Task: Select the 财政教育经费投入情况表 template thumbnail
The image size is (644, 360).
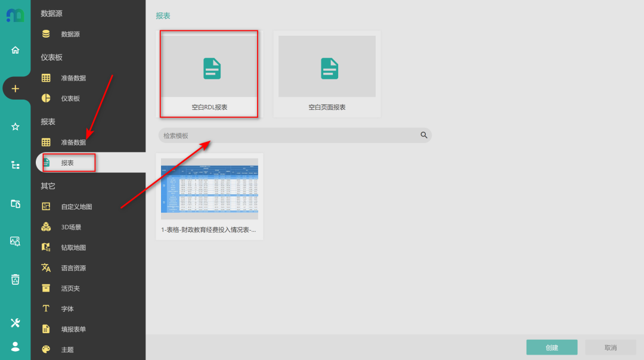Action: tap(209, 189)
